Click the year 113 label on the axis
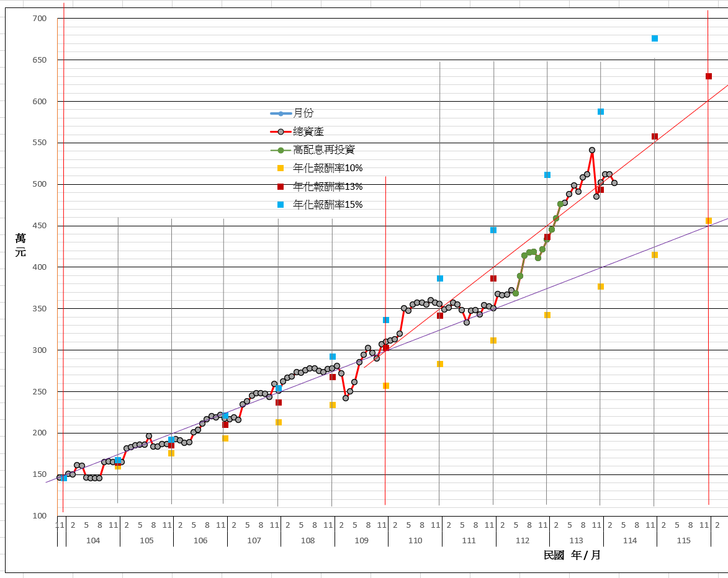 (576, 541)
